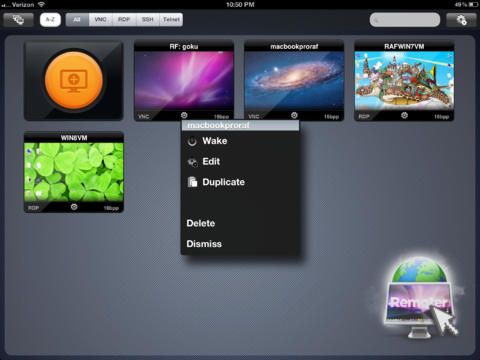Filter connections by RDP

pos(124,20)
